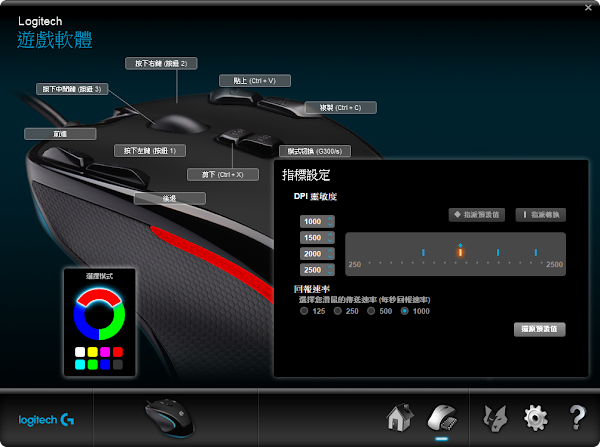Viewport: 600px width, 447px height.
Task: Pick the green lighting color swatch
Action: coord(93,364)
